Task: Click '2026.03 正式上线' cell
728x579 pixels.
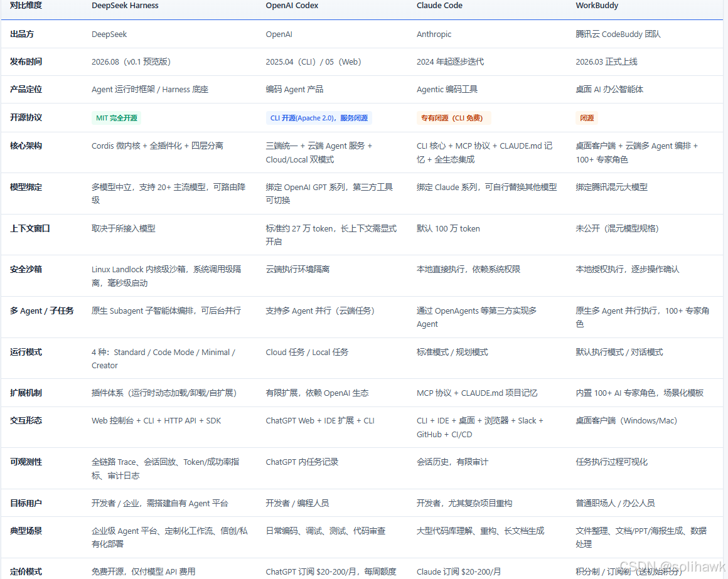Action: (x=606, y=61)
